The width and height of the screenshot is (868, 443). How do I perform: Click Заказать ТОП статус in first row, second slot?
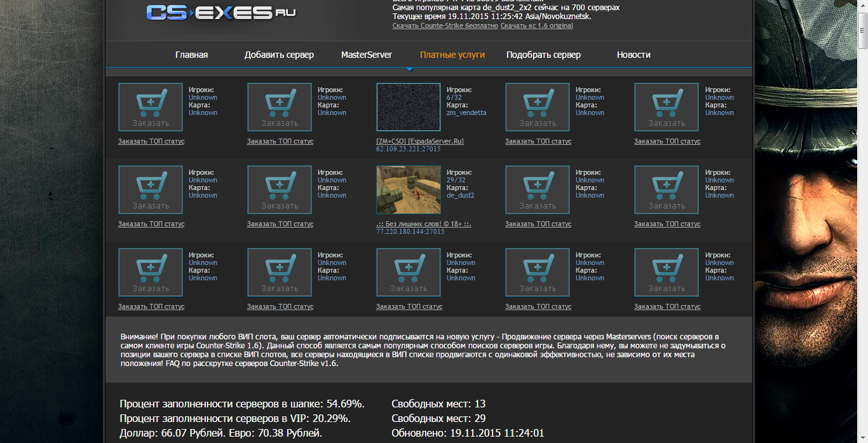pyautogui.click(x=280, y=141)
